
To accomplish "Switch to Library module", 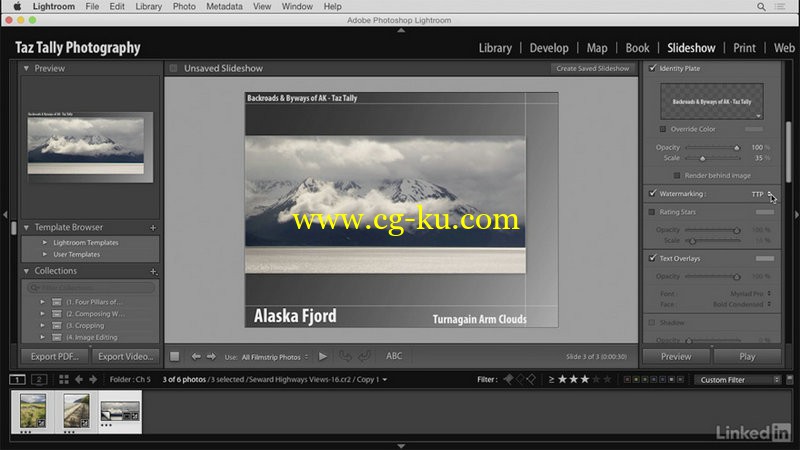I will 495,48.
